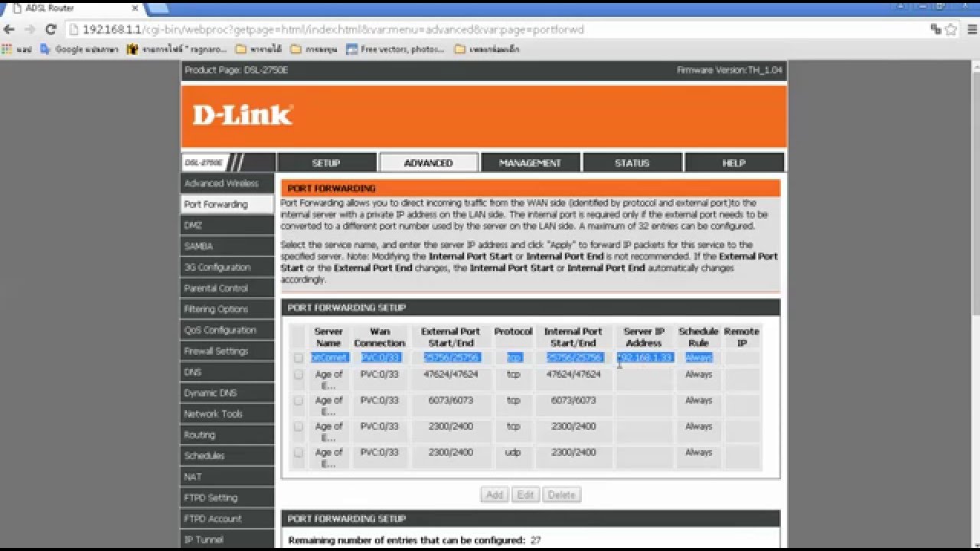The height and width of the screenshot is (551, 980).
Task: Open Port Forwarding in sidebar
Action: (227, 204)
